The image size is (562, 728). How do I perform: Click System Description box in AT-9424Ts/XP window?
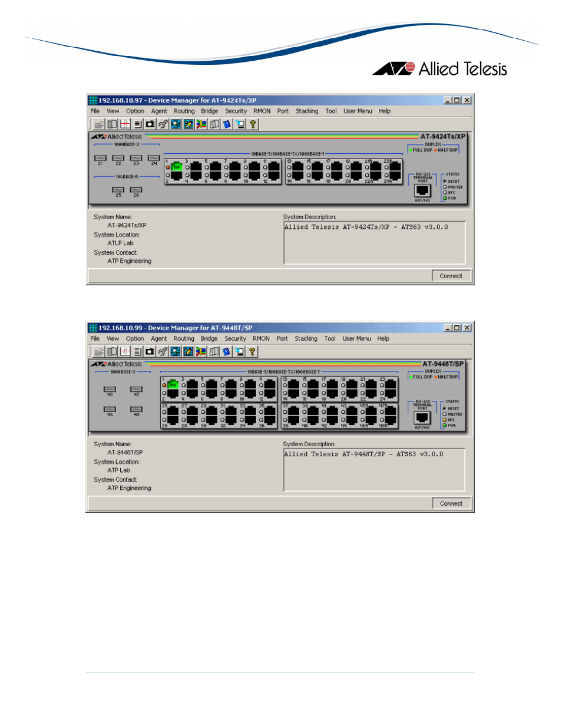coord(375,243)
